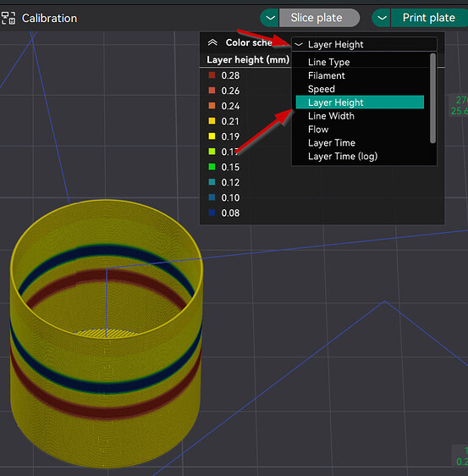Click the 'Layer height (mm)' legend header

click(x=248, y=59)
